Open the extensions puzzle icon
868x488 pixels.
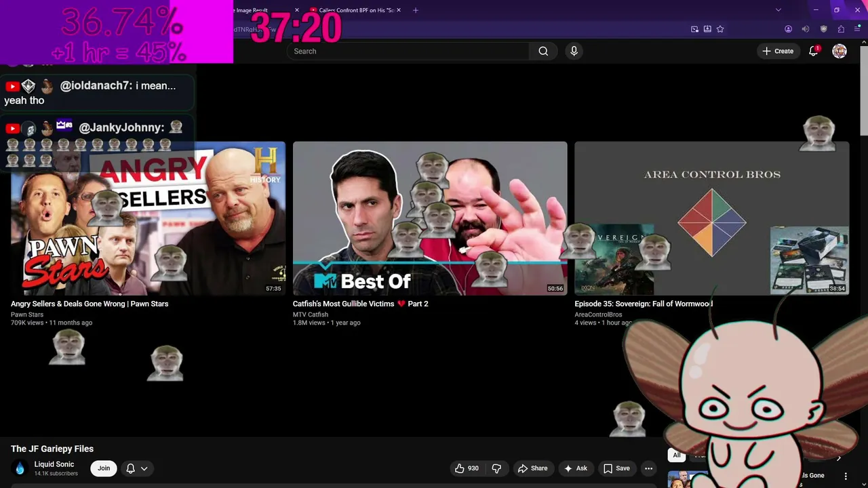tap(841, 29)
